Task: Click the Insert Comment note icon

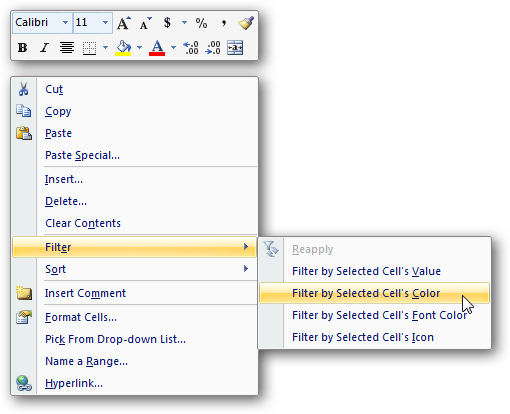Action: click(x=24, y=293)
